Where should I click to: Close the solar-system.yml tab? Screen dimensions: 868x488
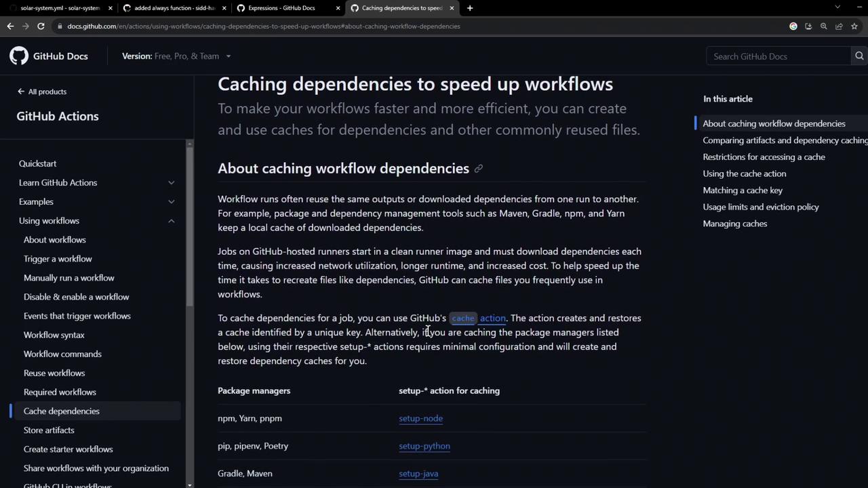pyautogui.click(x=110, y=8)
